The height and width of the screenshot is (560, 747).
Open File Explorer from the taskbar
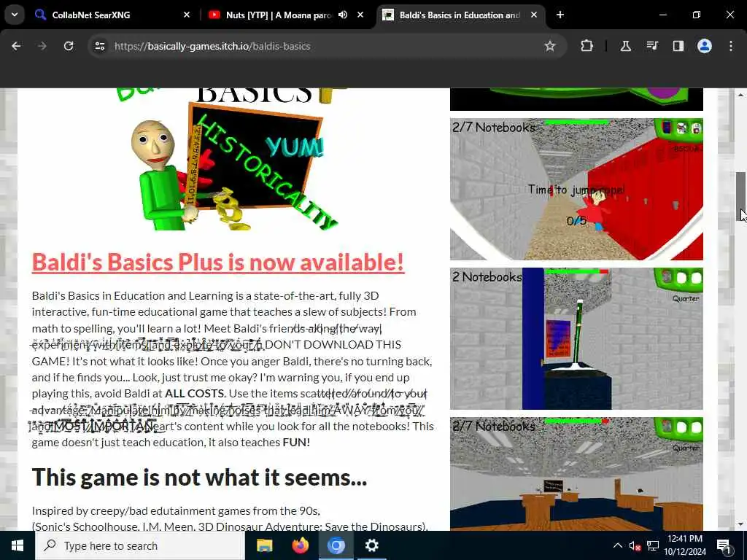[264, 545]
